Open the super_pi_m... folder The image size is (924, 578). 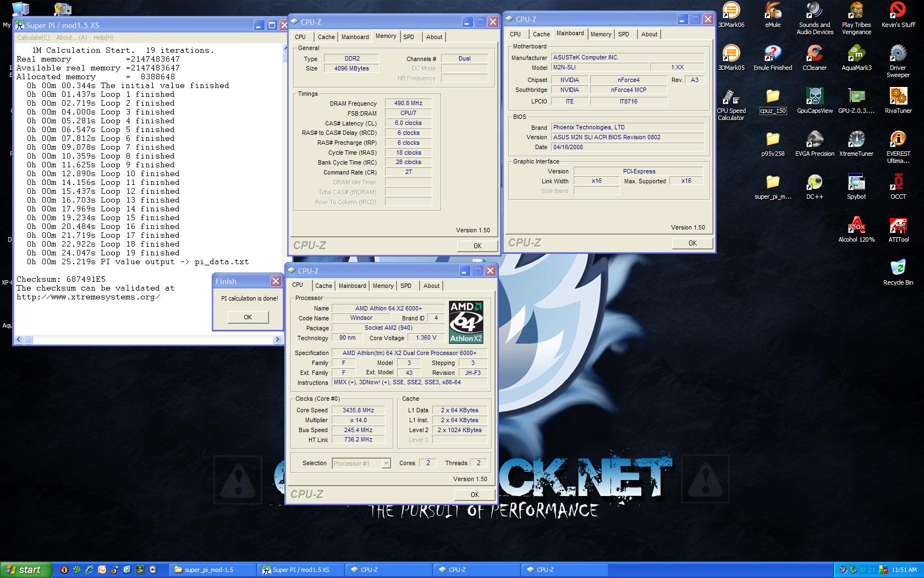coord(773,187)
